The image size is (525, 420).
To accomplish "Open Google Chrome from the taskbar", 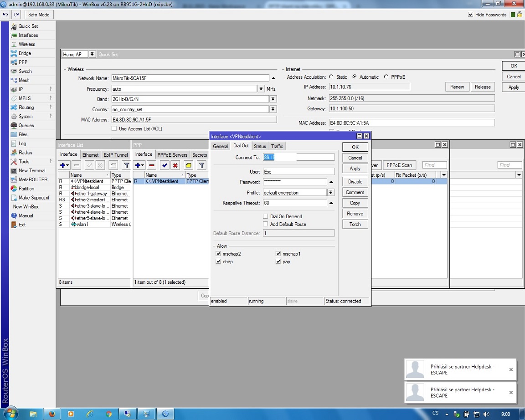I will tap(108, 414).
